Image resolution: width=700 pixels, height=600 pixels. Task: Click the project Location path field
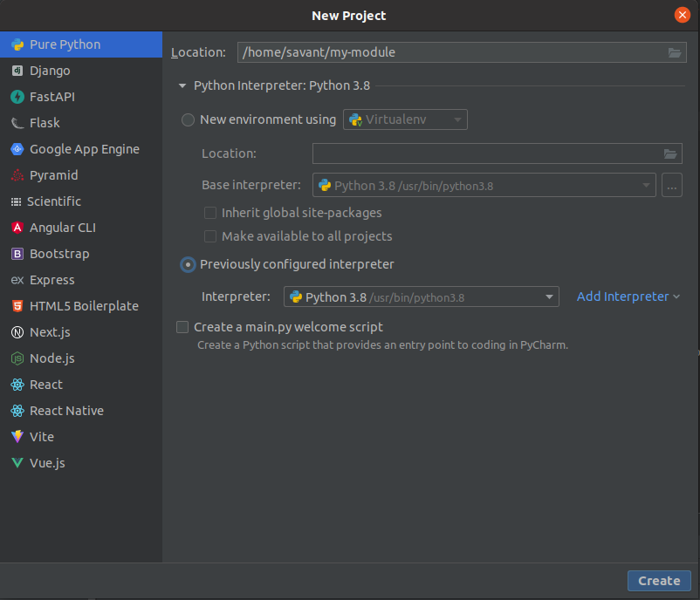450,52
